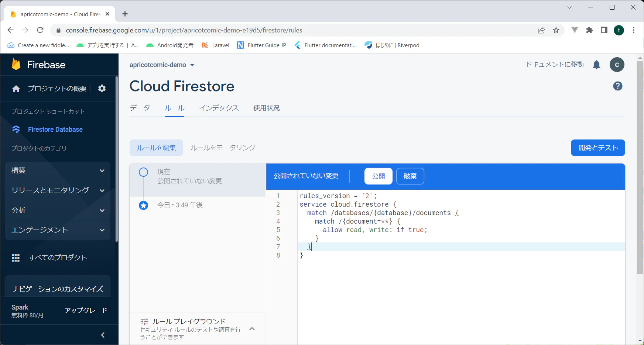The height and width of the screenshot is (345, 644).
Task: Open Chrome three-dot menu
Action: pos(634,30)
